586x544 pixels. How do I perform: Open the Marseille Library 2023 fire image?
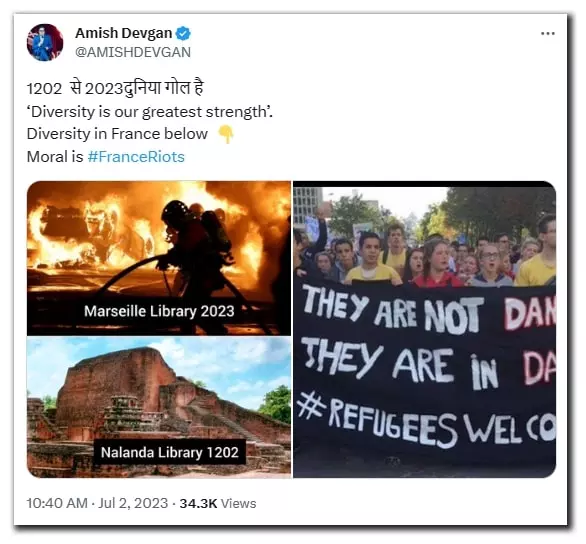159,258
